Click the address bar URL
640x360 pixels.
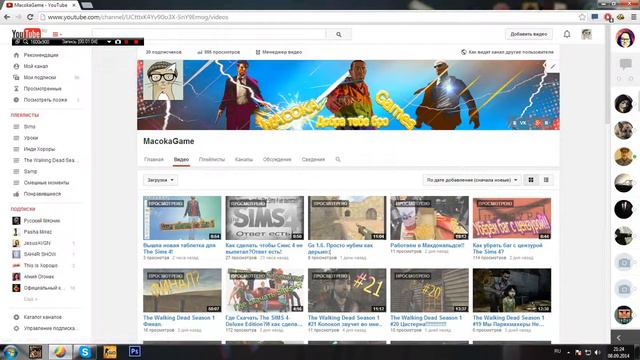pyautogui.click(x=138, y=17)
